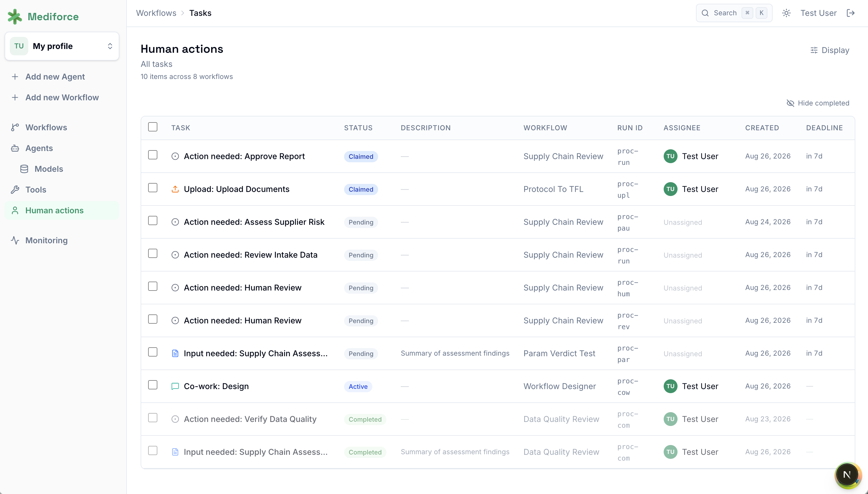Click the Completed badge on Verify Data Quality row
This screenshot has height=494, width=868.
365,419
